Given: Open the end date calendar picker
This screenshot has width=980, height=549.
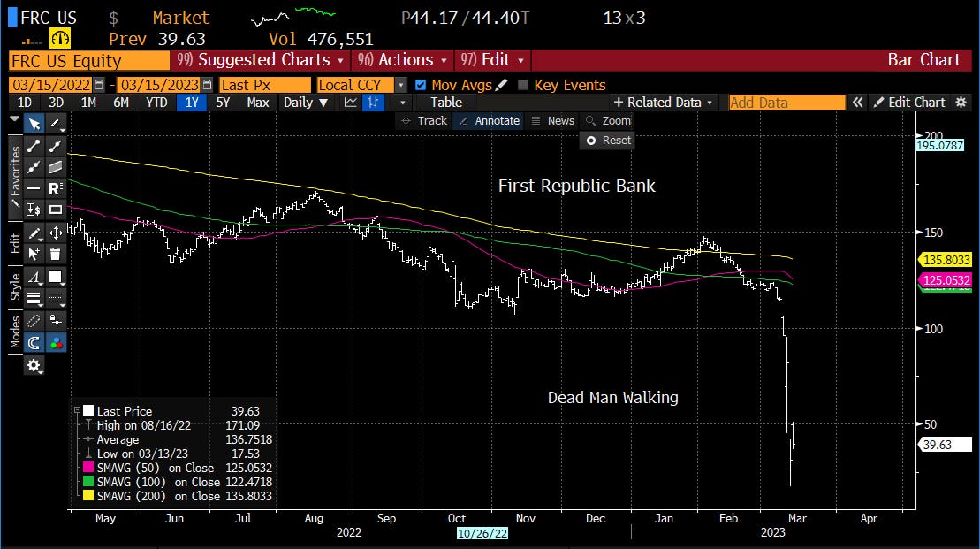Looking at the screenshot, I should tap(208, 84).
